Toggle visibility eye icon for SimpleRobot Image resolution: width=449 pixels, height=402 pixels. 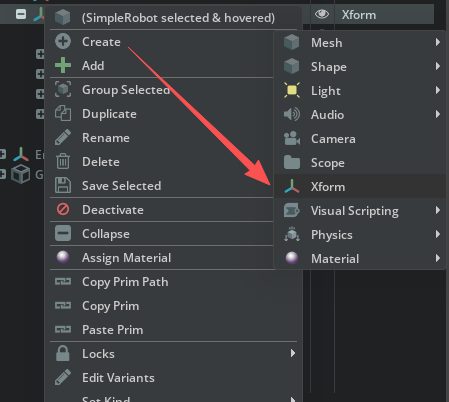click(x=322, y=14)
